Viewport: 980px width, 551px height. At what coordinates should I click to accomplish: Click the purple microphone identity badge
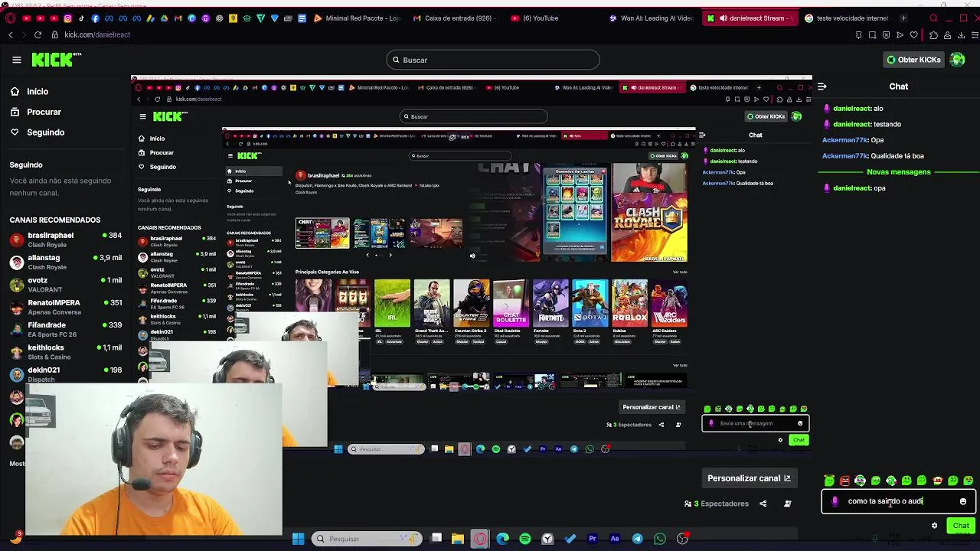(x=835, y=501)
